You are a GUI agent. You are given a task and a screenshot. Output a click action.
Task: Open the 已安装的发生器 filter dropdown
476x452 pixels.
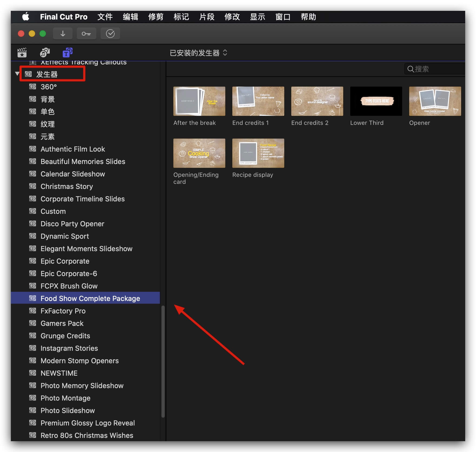click(x=198, y=53)
